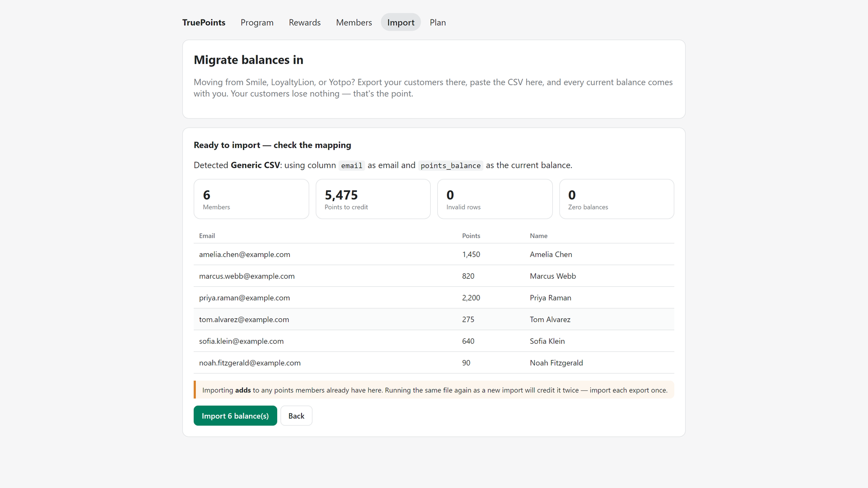The width and height of the screenshot is (868, 488).
Task: Click the Migrate balances in heading
Action: (x=248, y=60)
